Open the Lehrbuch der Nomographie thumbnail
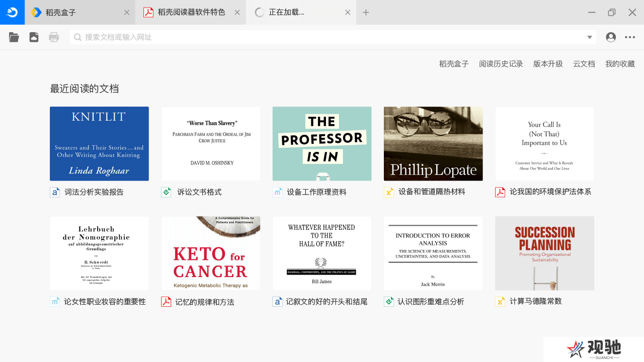This screenshot has height=362, width=644. click(x=99, y=253)
